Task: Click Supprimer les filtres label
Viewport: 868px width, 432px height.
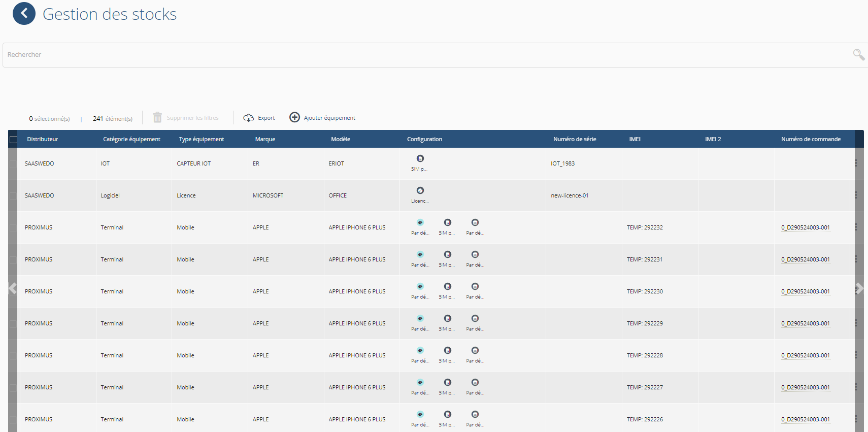Action: coord(192,118)
